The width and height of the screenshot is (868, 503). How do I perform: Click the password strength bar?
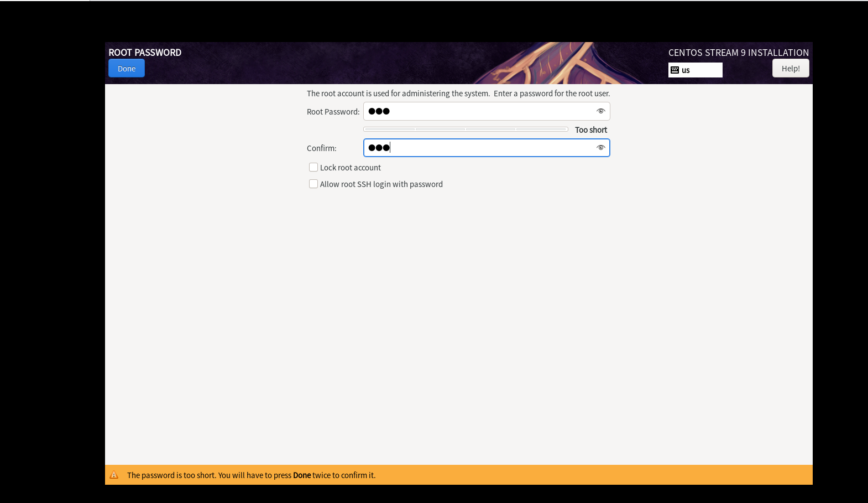click(466, 129)
